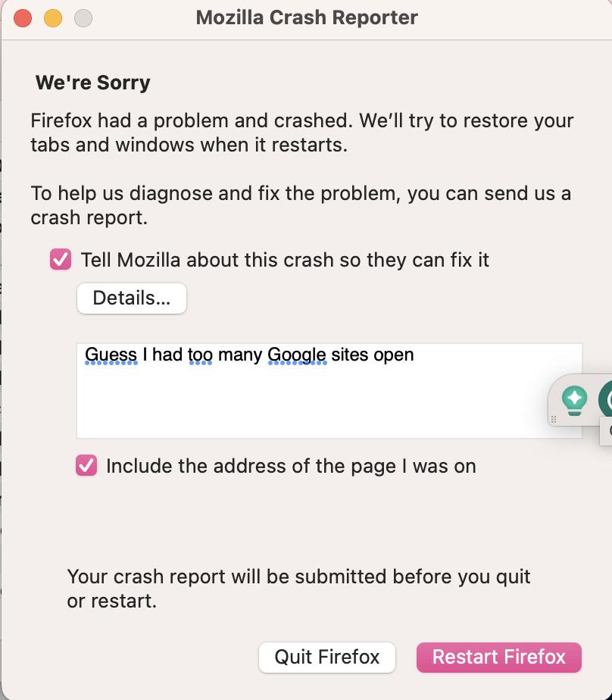
Task: Toggle Include the address of page checkbox
Action: point(86,465)
